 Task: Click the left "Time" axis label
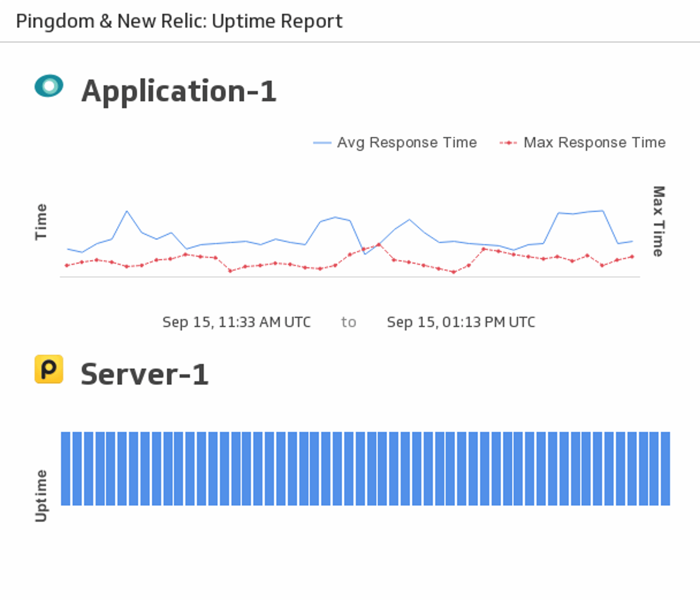[41, 222]
